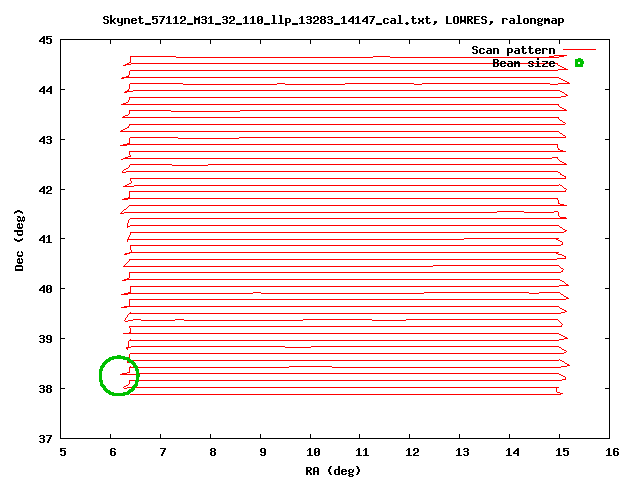
Task: Click the RA axis tick label 14
Action: [x=512, y=452]
